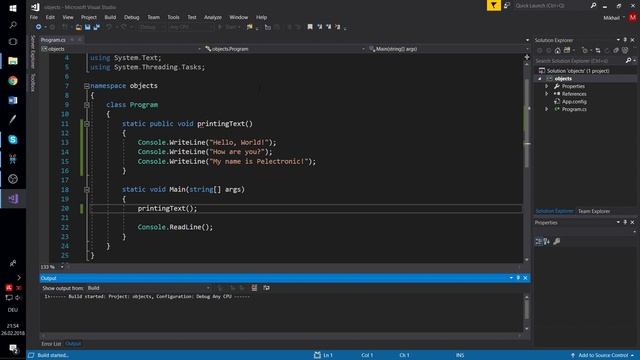The height and width of the screenshot is (360, 640).
Task: Click the Home icon in Solution Explorer
Action: pos(558,50)
